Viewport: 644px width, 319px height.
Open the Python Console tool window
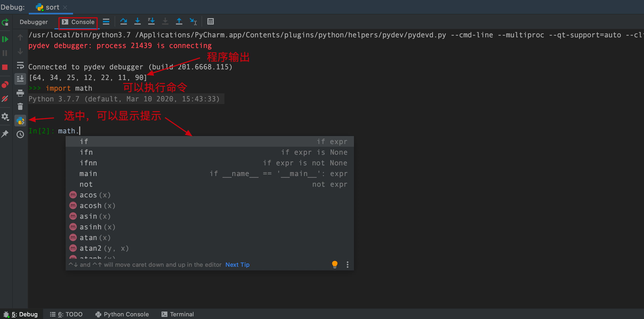click(x=122, y=314)
